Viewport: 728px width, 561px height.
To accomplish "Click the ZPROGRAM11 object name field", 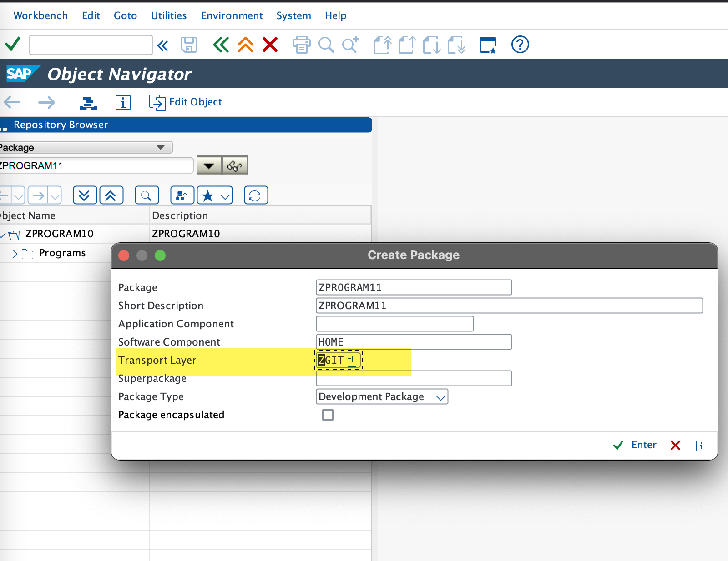I will (x=96, y=165).
